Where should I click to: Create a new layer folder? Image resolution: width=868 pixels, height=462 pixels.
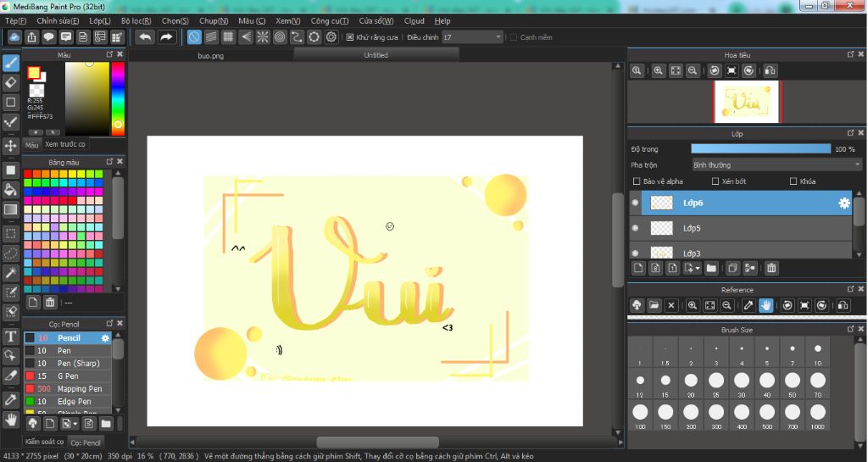(711, 269)
